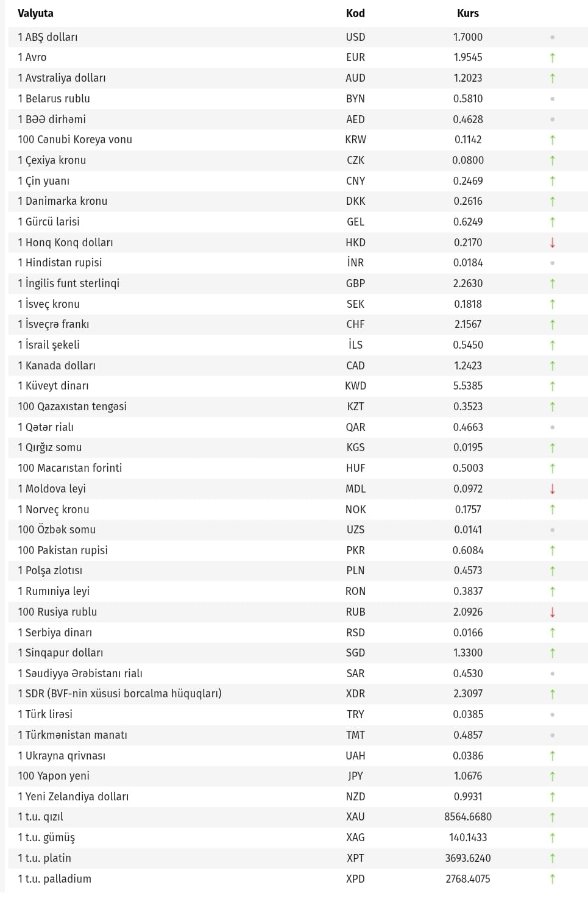
Task: Click the green up arrow for GBP
Action: click(552, 283)
